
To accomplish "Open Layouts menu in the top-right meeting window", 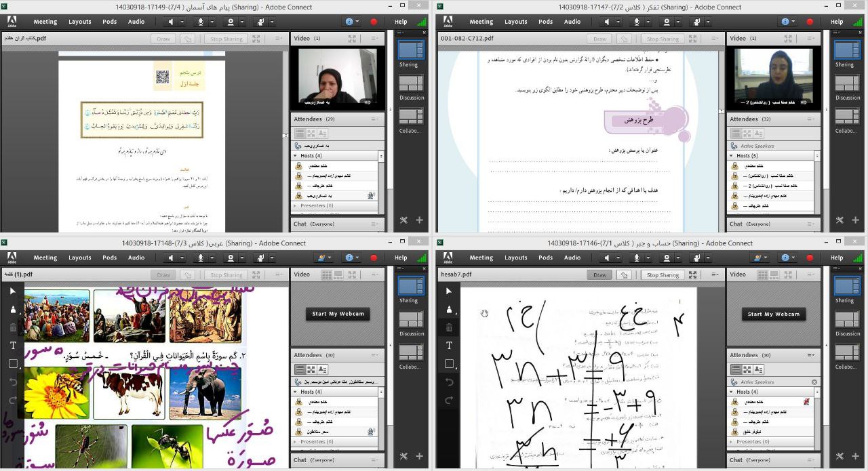I will click(515, 22).
